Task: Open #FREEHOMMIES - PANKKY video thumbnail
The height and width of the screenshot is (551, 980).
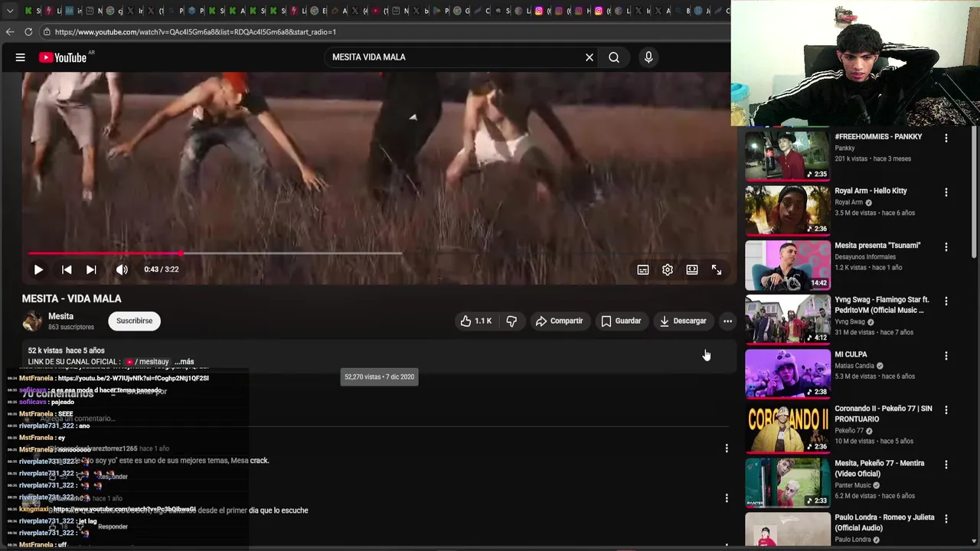Action: [x=787, y=156]
